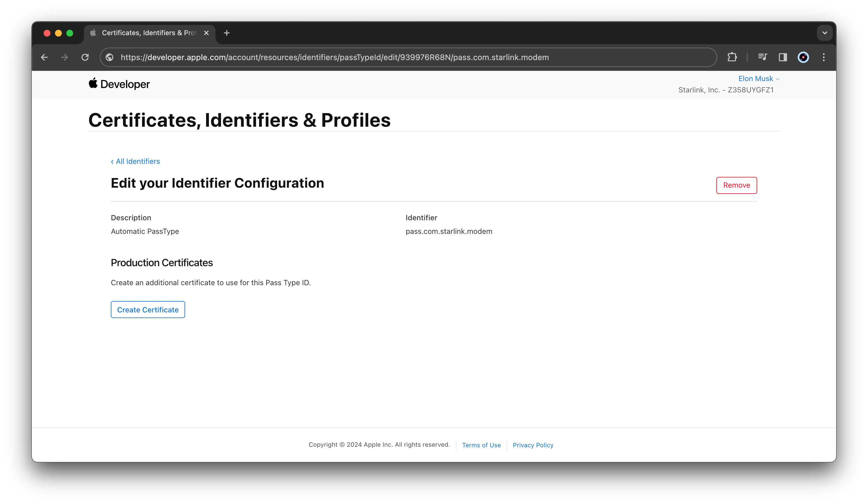This screenshot has height=504, width=868.
Task: Expand the Elon Musk account dropdown
Action: point(759,79)
